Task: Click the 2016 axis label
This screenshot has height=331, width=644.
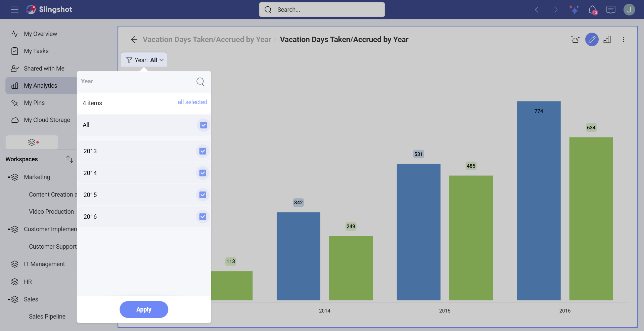Action: pyautogui.click(x=565, y=311)
